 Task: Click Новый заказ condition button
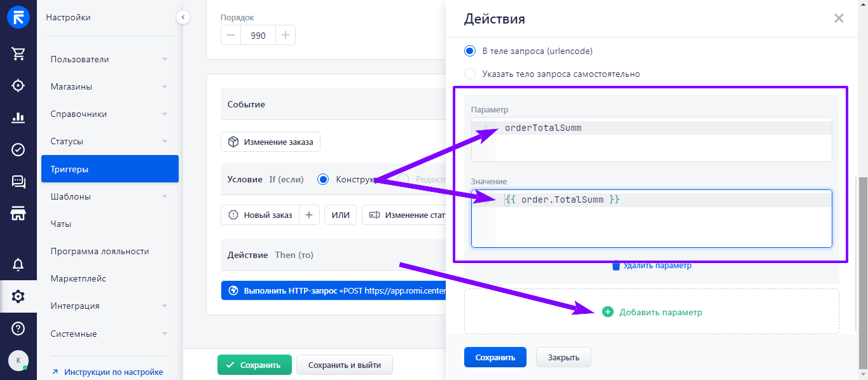click(261, 215)
